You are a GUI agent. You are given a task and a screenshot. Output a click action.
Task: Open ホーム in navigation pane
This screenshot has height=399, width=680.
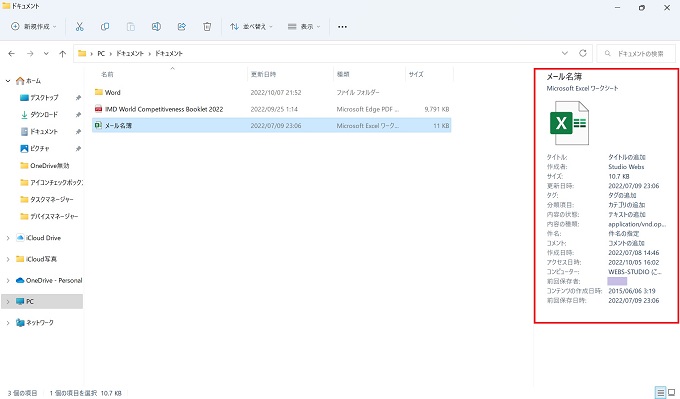[28, 81]
